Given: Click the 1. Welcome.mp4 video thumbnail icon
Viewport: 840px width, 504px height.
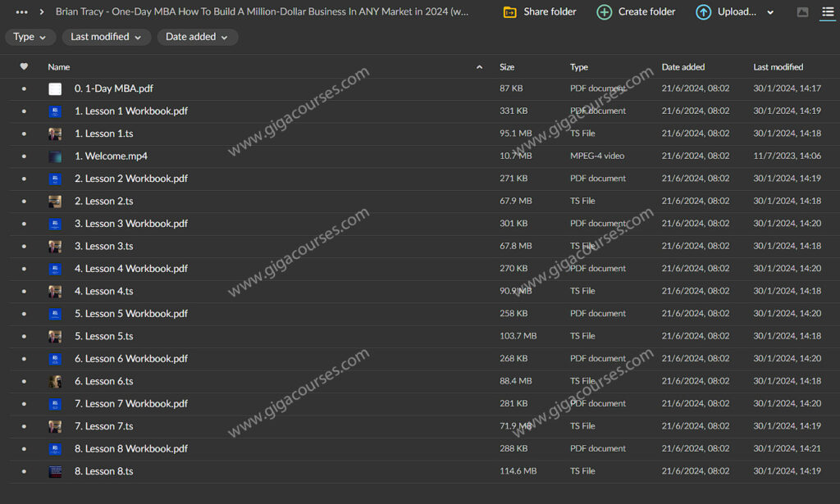Looking at the screenshot, I should click(55, 157).
